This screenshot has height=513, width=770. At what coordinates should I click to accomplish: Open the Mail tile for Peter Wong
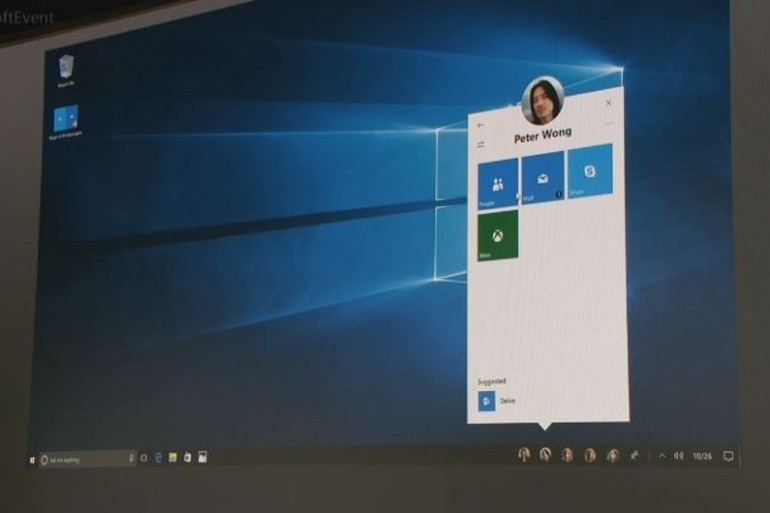click(542, 177)
